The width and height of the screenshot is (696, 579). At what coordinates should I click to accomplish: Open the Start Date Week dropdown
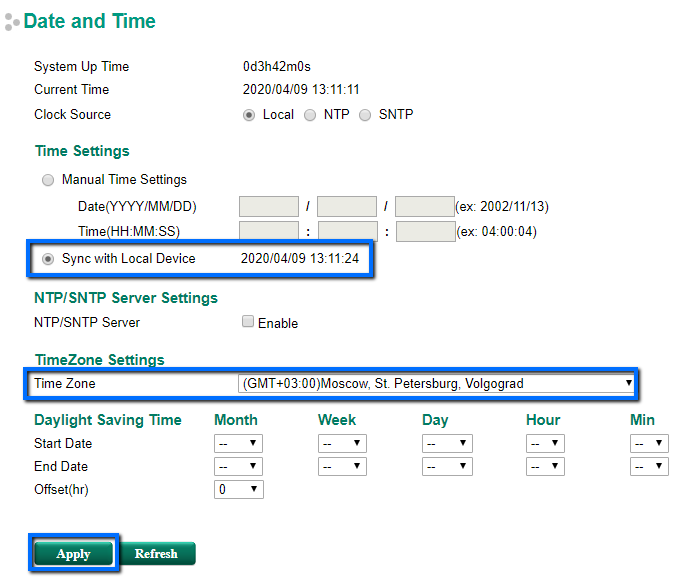pyautogui.click(x=342, y=443)
